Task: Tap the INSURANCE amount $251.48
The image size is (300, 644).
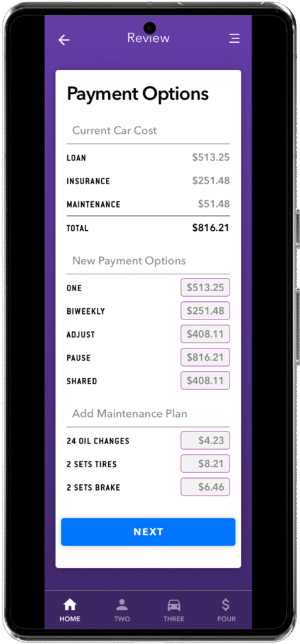Action: coord(211,180)
